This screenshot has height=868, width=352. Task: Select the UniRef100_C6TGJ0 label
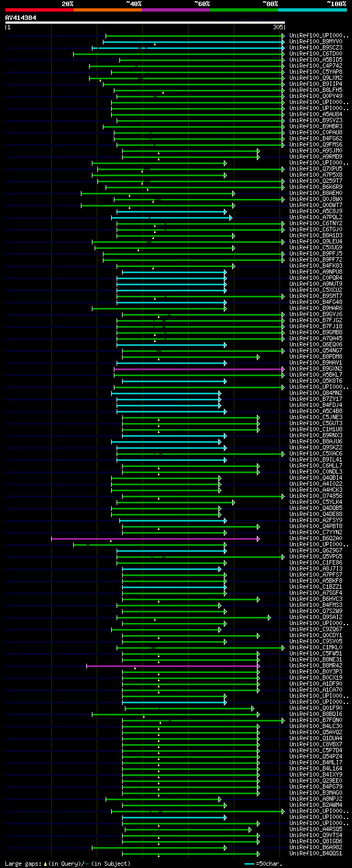[x=316, y=229]
